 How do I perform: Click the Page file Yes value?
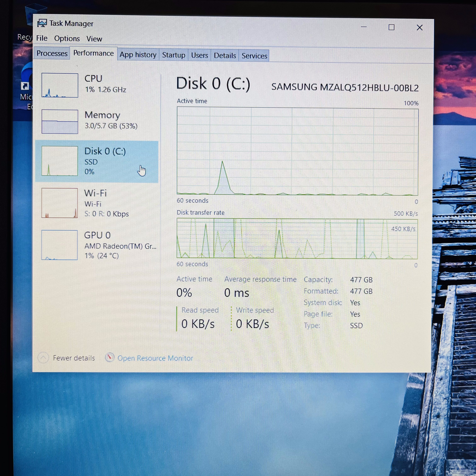tap(355, 314)
